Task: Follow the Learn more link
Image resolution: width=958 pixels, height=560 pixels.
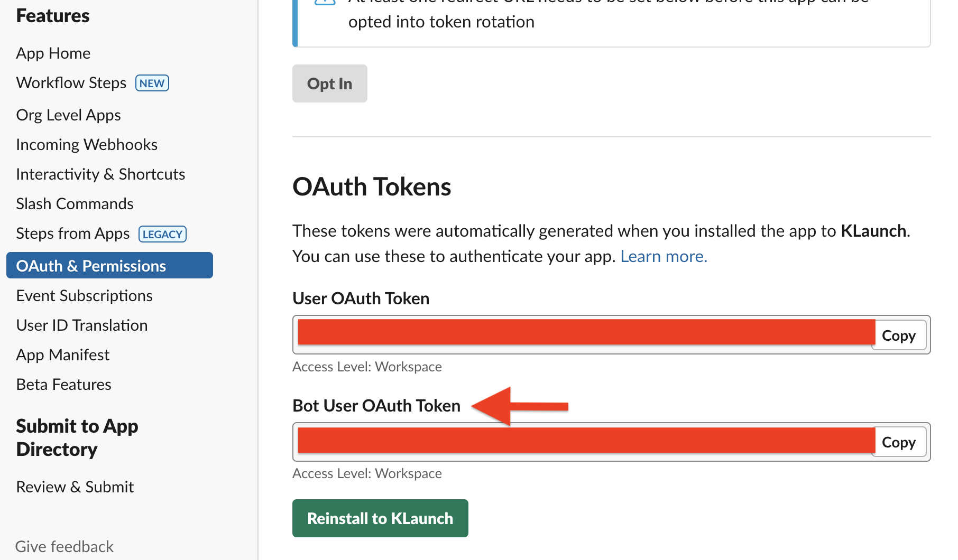Action: click(x=664, y=256)
